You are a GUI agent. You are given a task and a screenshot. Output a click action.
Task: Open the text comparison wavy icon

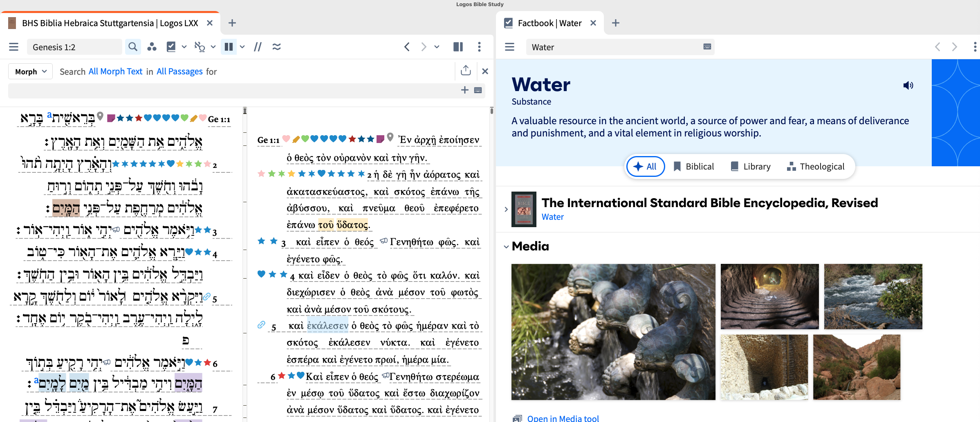(x=277, y=47)
